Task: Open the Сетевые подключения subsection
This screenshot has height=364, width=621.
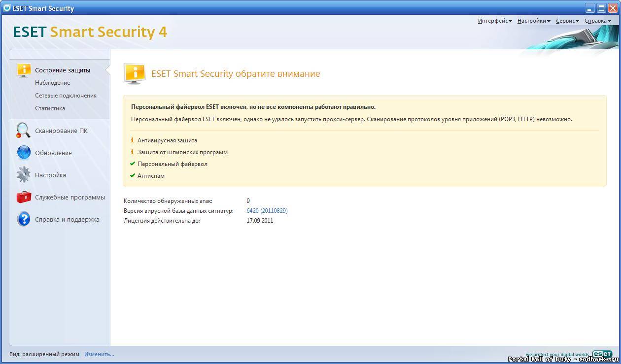Action: (x=66, y=96)
